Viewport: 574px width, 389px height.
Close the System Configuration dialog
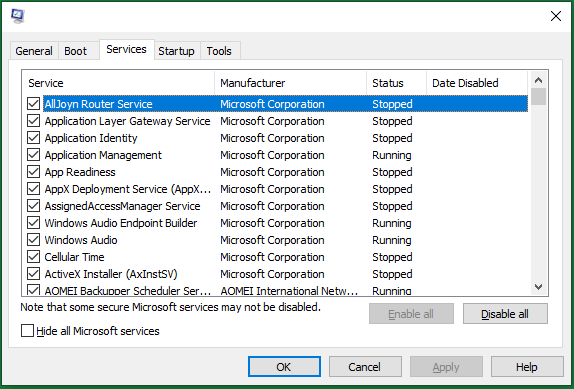(556, 16)
